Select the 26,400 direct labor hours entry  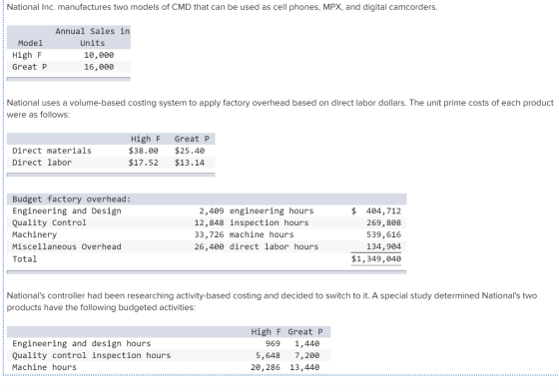[x=257, y=246]
